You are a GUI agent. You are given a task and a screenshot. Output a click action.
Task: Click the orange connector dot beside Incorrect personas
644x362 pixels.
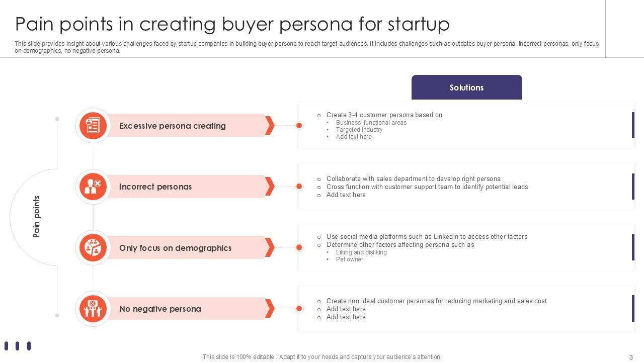[299, 187]
